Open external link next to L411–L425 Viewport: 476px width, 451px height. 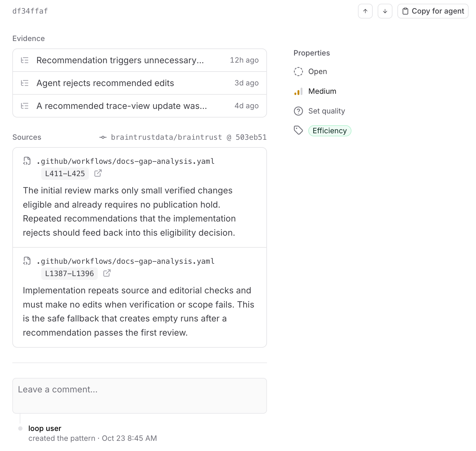tap(98, 173)
